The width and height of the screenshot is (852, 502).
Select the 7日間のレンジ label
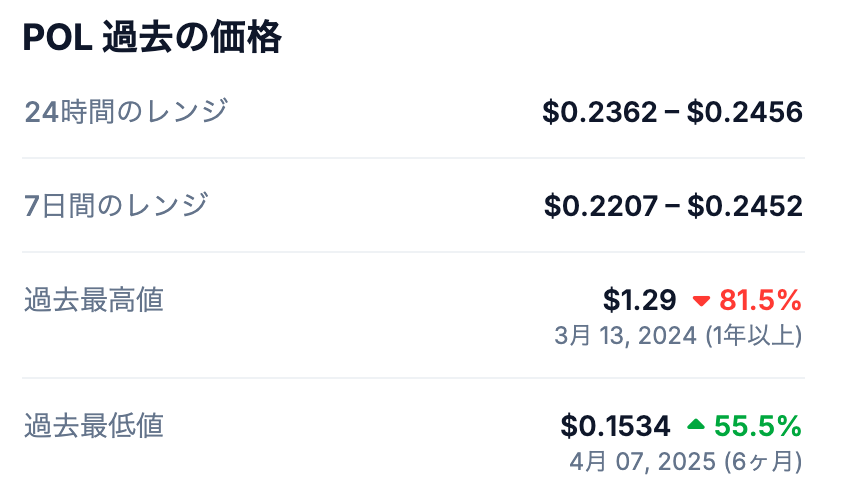coord(116,205)
